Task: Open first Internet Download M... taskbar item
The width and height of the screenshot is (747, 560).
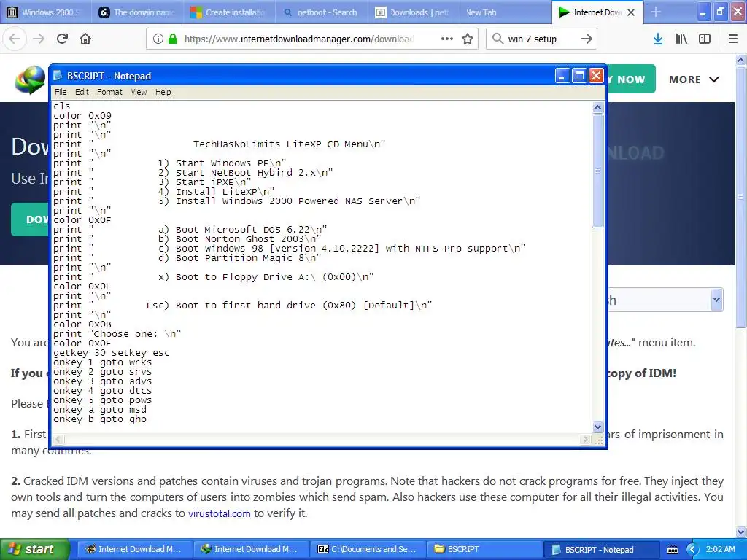Action: (133, 549)
